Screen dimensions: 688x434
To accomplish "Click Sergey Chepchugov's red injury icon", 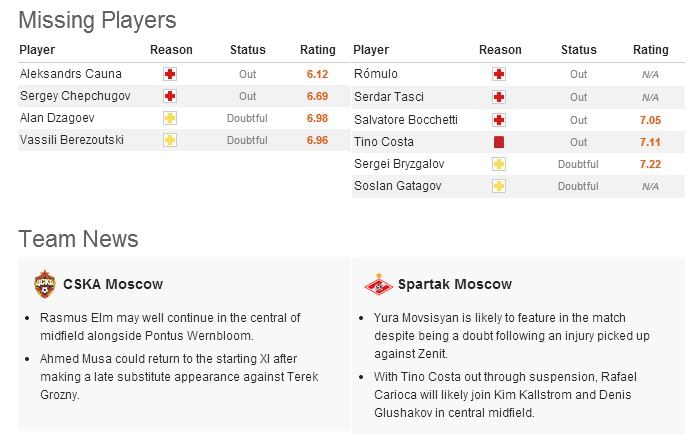I will pos(170,96).
